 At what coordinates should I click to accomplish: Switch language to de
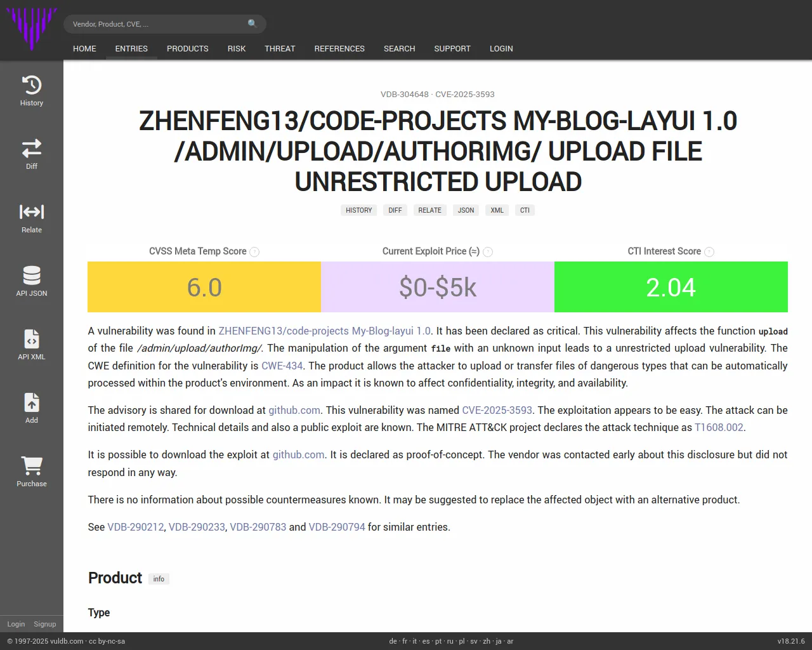click(393, 641)
